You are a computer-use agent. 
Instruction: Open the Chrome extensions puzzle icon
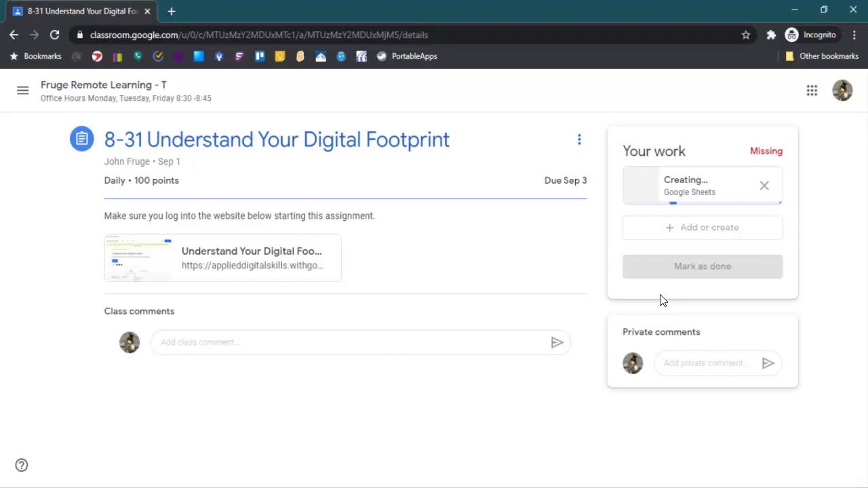coord(771,35)
